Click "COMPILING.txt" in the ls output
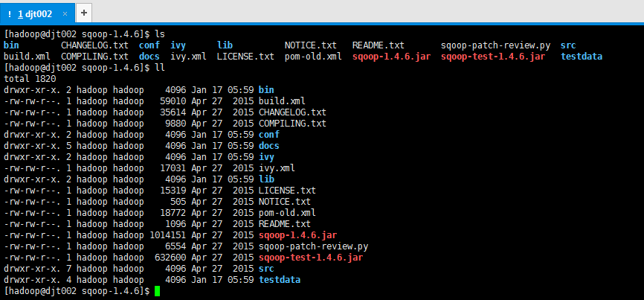The width and height of the screenshot is (644, 300). tap(94, 57)
